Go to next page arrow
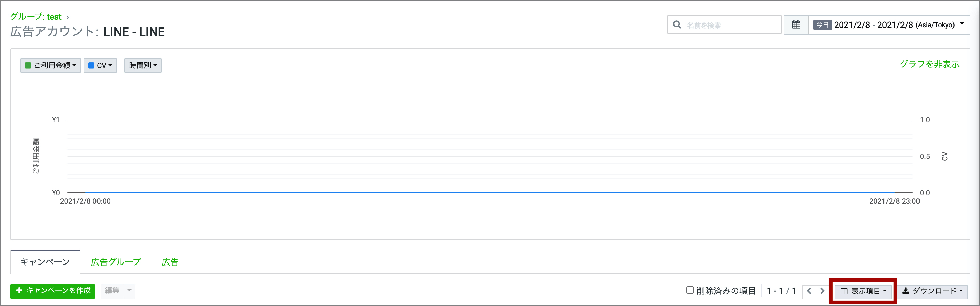This screenshot has width=980, height=306. [822, 291]
